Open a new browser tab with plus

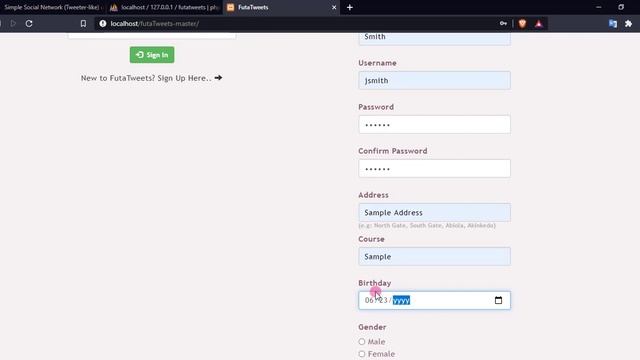350,7
